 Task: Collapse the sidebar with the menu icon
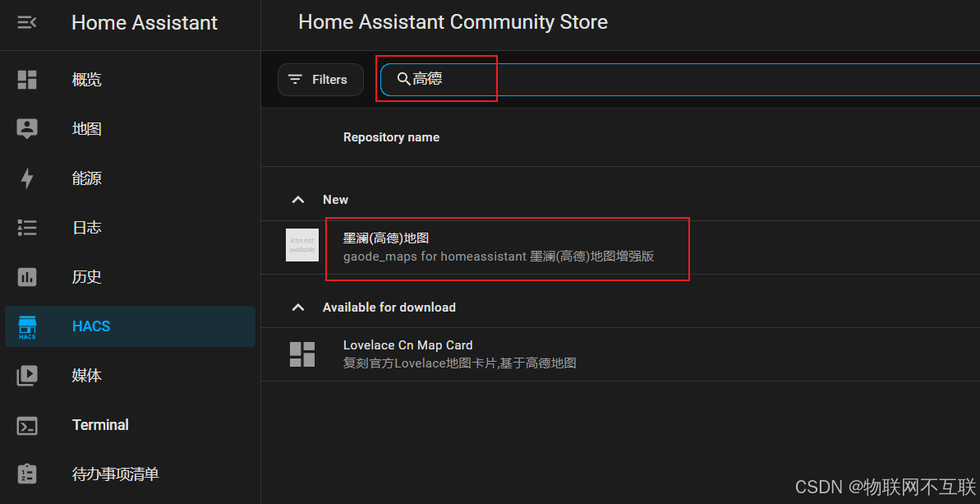(x=27, y=23)
